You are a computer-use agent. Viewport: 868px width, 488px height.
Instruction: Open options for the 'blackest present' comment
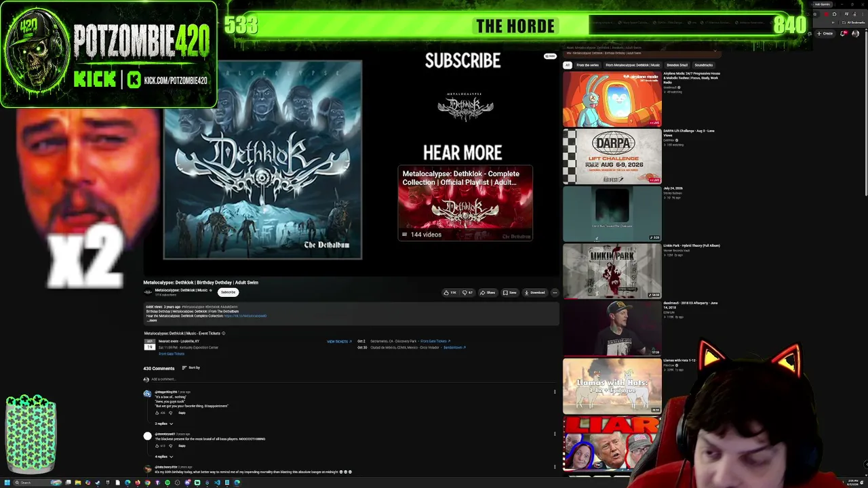click(555, 434)
